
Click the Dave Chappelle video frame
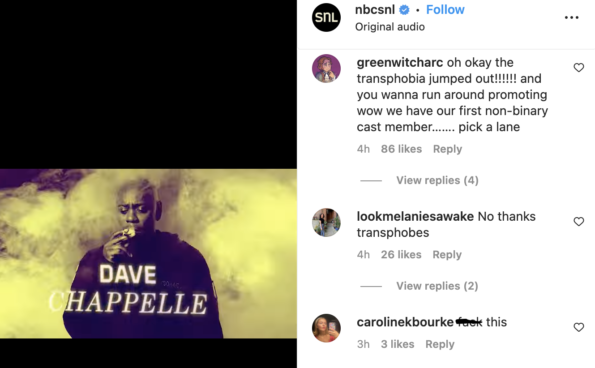coord(148,253)
